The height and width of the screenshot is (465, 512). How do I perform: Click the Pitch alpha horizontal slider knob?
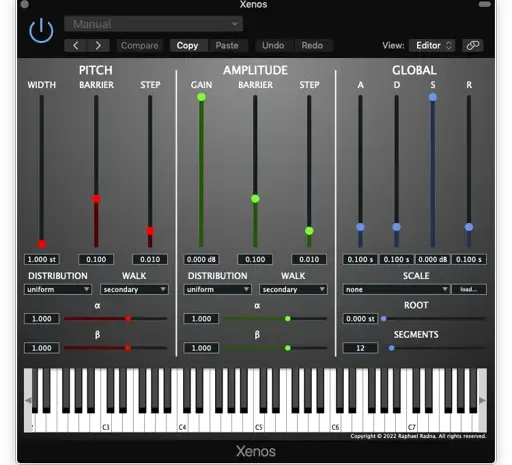pos(128,319)
